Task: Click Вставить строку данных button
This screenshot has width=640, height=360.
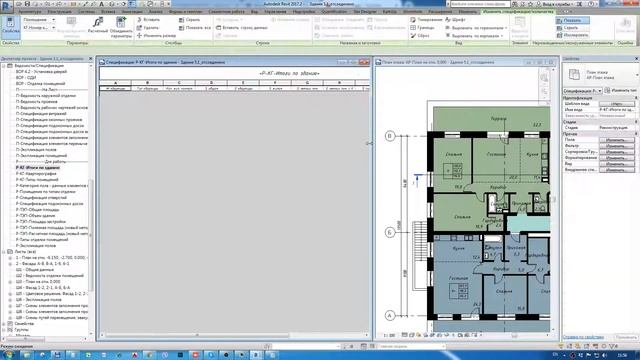Action: click(242, 28)
